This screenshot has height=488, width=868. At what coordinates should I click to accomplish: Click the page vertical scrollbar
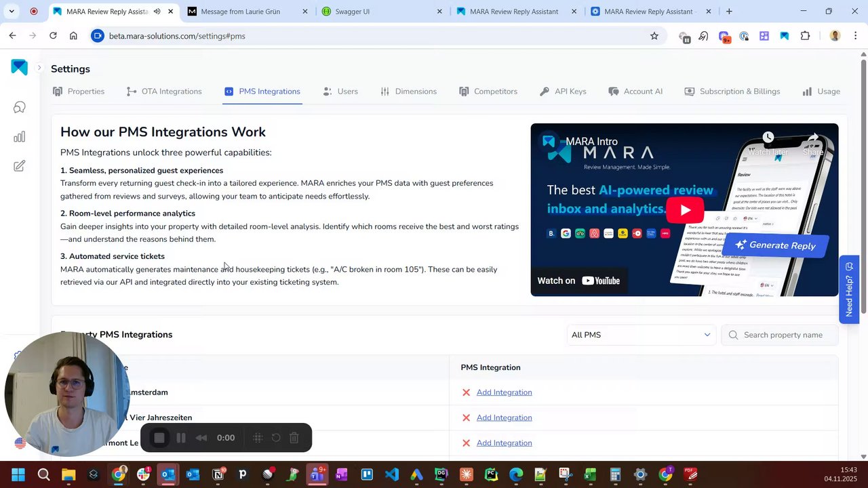[863, 186]
